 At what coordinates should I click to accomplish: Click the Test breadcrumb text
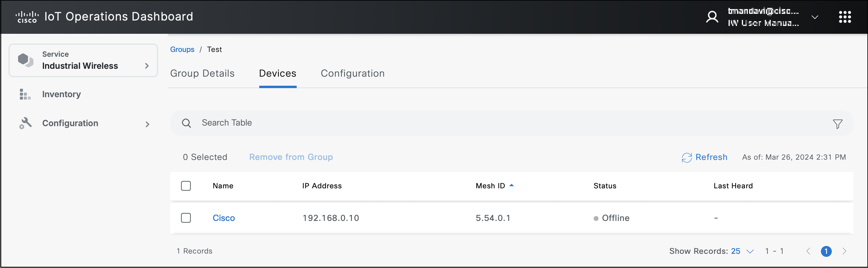point(214,49)
